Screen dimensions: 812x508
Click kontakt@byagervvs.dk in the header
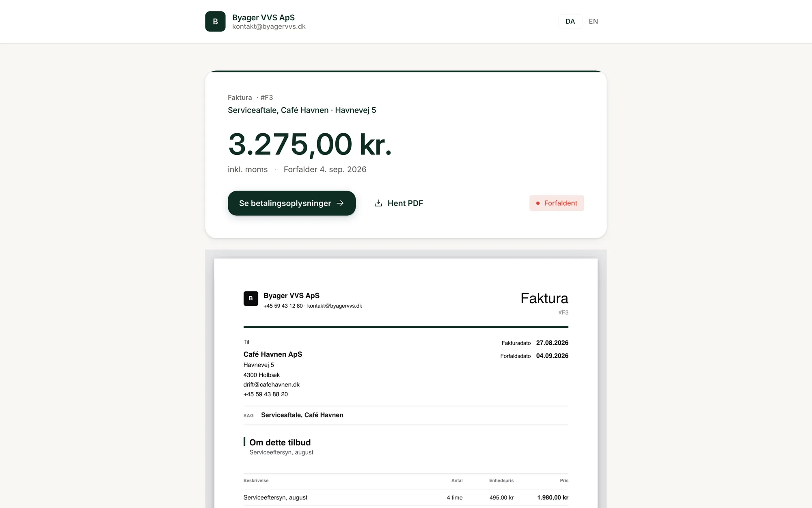click(x=269, y=27)
